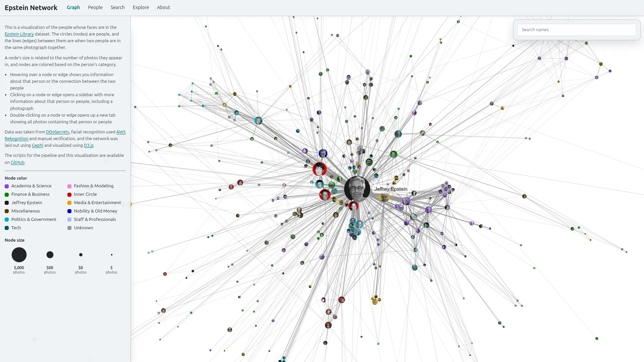Focus the Search names input field
Image resolution: width=644 pixels, height=362 pixels.
coord(577,30)
